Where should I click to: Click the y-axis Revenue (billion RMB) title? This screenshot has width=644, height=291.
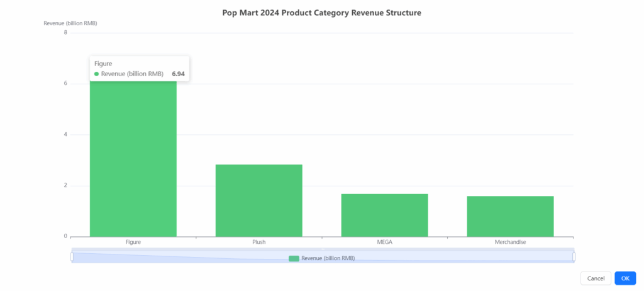70,23
